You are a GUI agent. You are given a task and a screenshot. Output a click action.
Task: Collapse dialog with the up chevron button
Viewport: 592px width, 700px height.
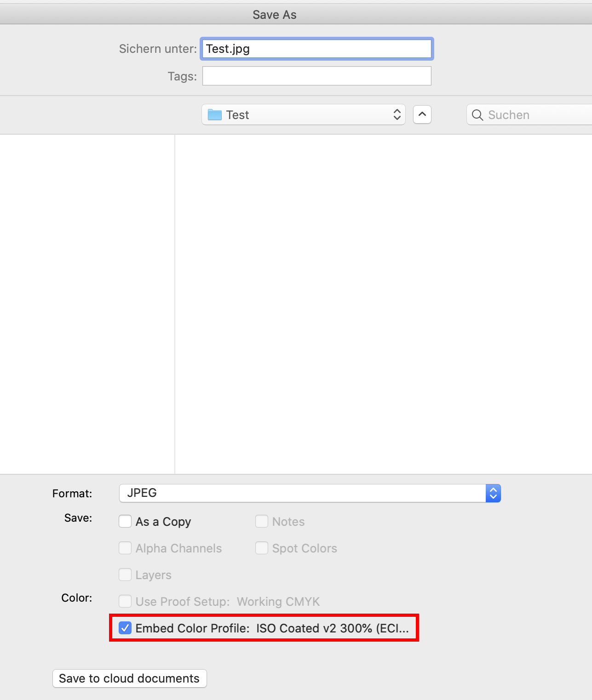coord(422,114)
